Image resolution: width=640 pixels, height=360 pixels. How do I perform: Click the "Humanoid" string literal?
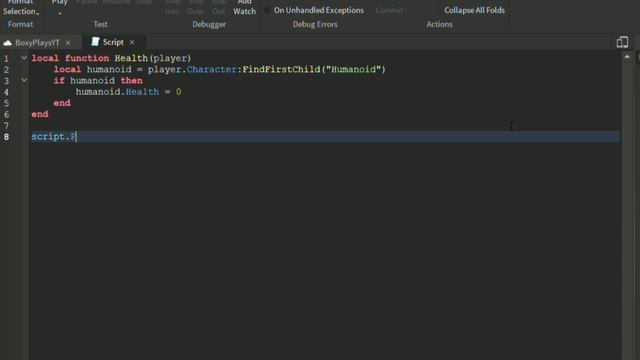[353, 69]
